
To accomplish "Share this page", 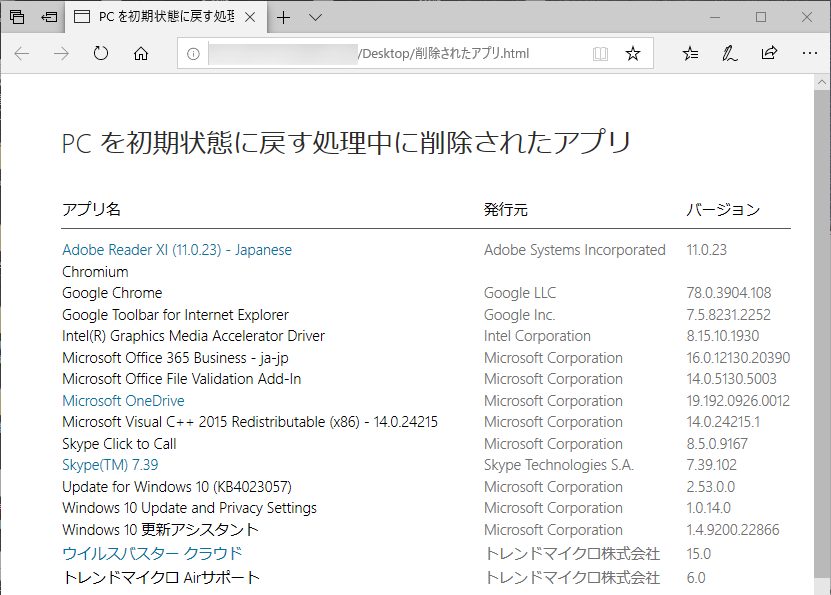I will [770, 53].
